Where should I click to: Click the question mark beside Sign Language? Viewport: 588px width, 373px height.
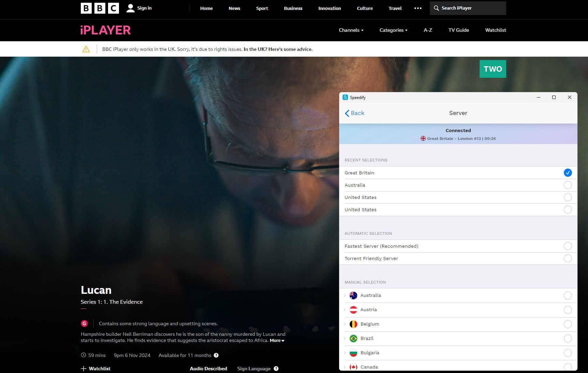click(x=276, y=369)
